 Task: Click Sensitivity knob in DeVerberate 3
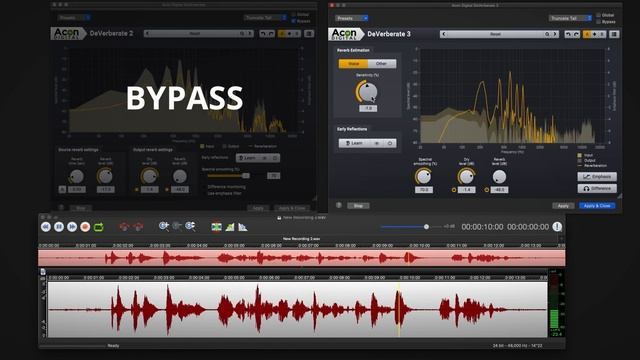[367, 92]
